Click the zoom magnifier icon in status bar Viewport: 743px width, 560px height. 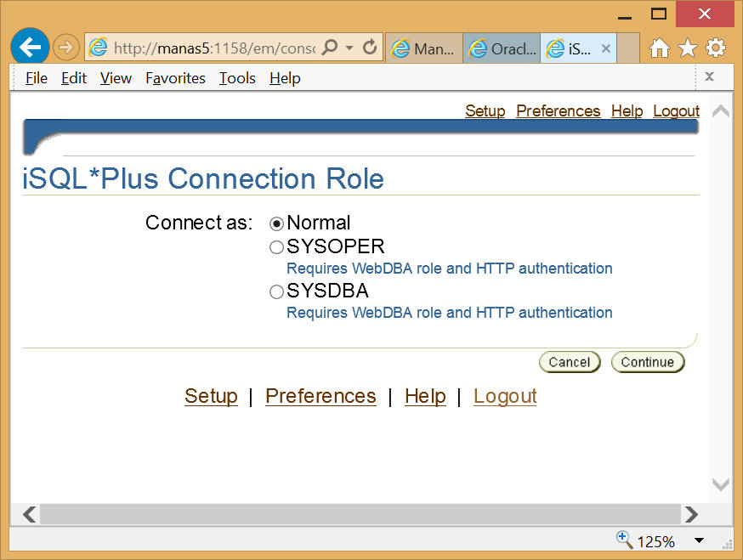[624, 540]
